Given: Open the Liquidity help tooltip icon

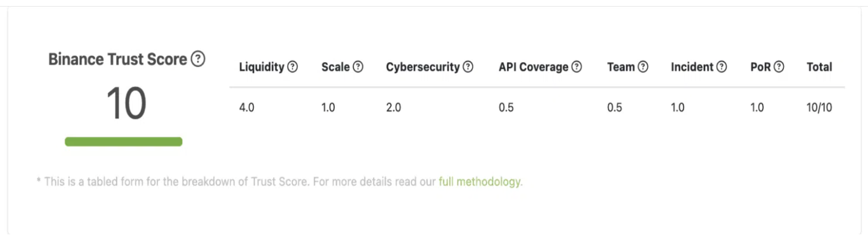Looking at the screenshot, I should [293, 67].
